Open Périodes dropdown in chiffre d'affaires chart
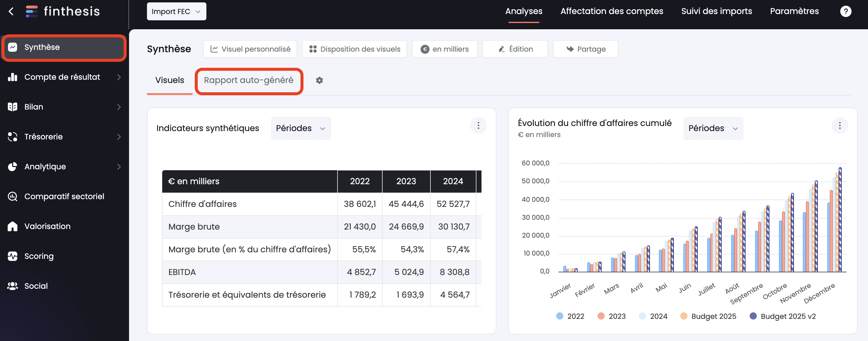The width and height of the screenshot is (868, 341). pyautogui.click(x=713, y=128)
